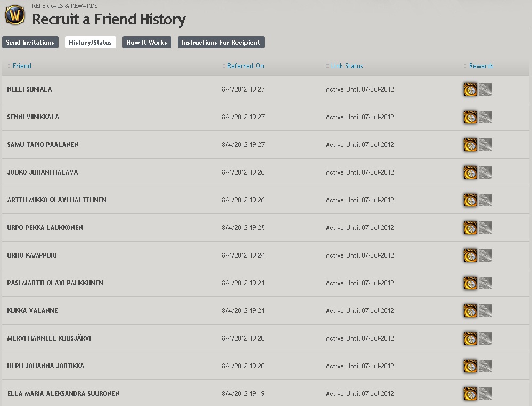Click gold reward icon for Jouko Juhani Halava
Screen dimensions: 532x406
470,172
